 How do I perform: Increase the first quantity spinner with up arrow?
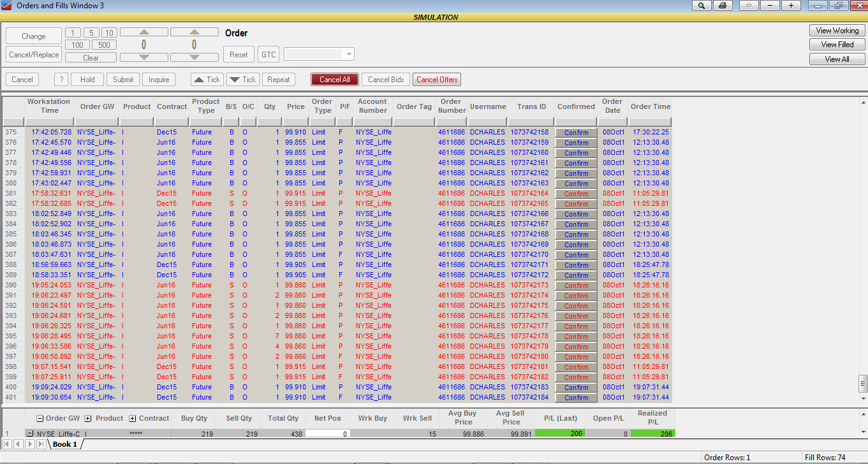[x=143, y=32]
